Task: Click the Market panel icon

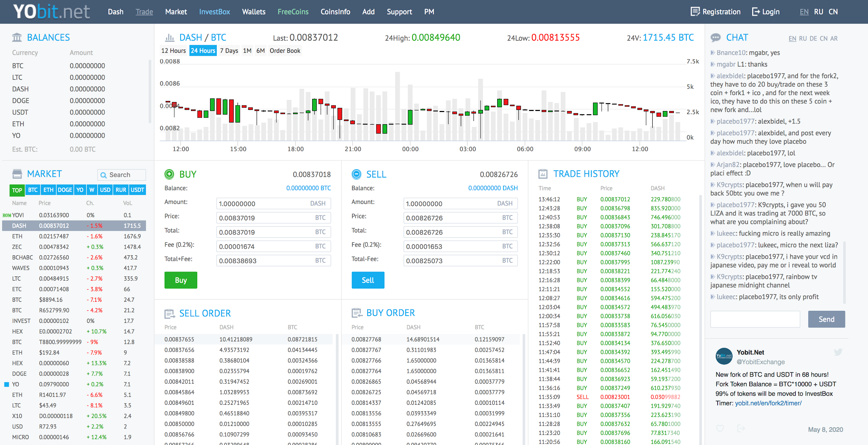Action: [x=17, y=174]
